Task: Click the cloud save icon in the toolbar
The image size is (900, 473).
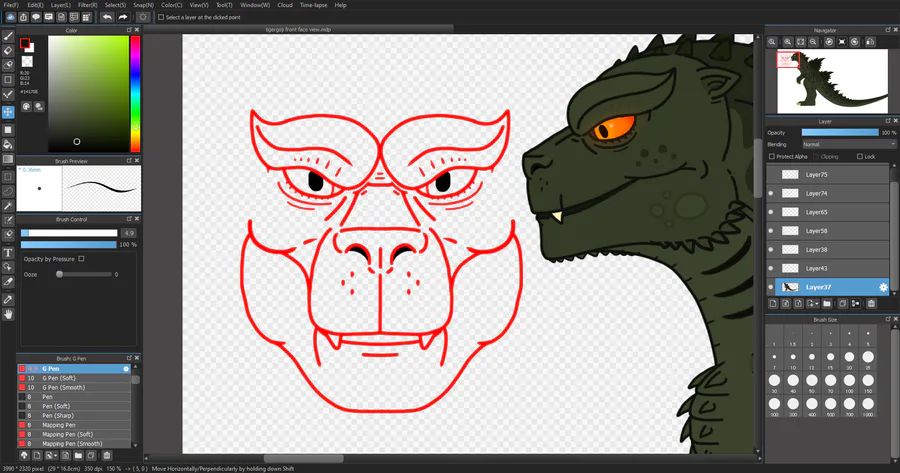Action: click(x=10, y=17)
